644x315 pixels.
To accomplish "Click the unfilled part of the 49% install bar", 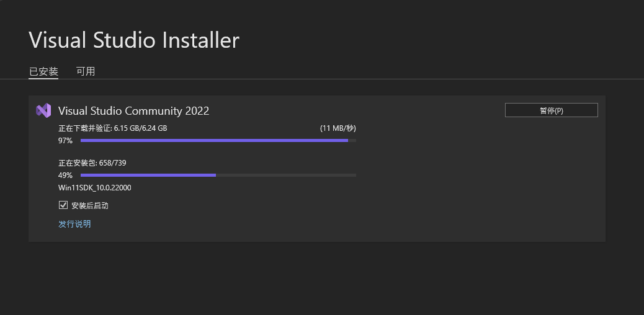I will [286, 175].
